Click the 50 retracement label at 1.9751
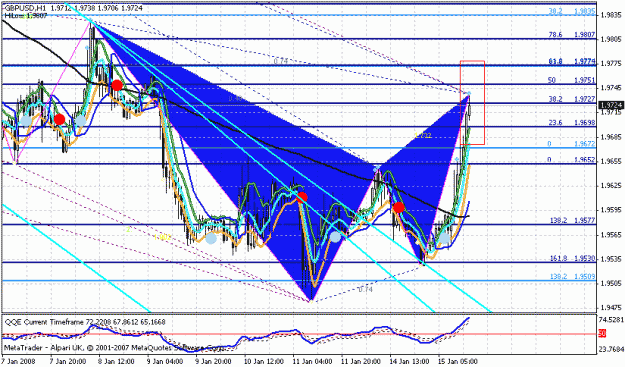Screen dimensions: 625x367 click(572, 80)
